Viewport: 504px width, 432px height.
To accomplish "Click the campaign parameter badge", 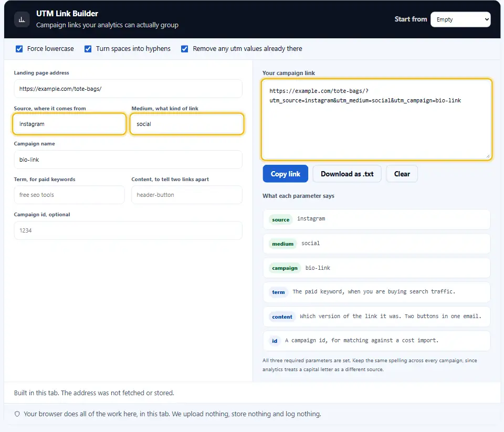I will click(285, 268).
